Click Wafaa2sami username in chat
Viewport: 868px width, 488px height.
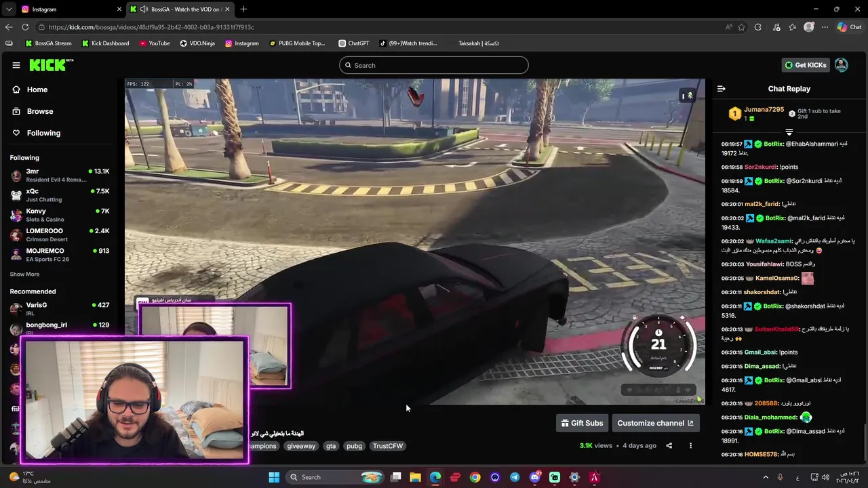pos(774,241)
